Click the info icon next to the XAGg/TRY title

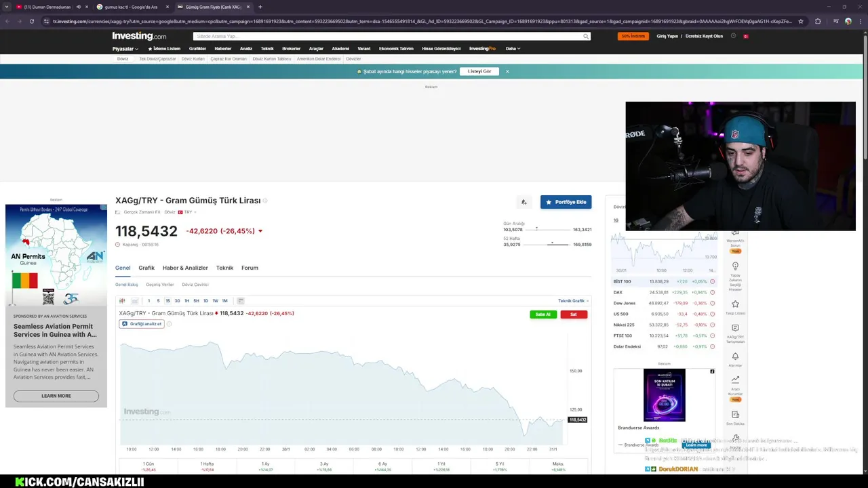tap(265, 201)
